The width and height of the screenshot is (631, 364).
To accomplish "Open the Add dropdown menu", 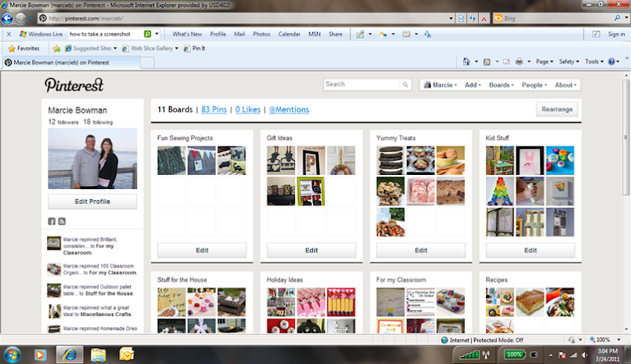I will point(472,85).
